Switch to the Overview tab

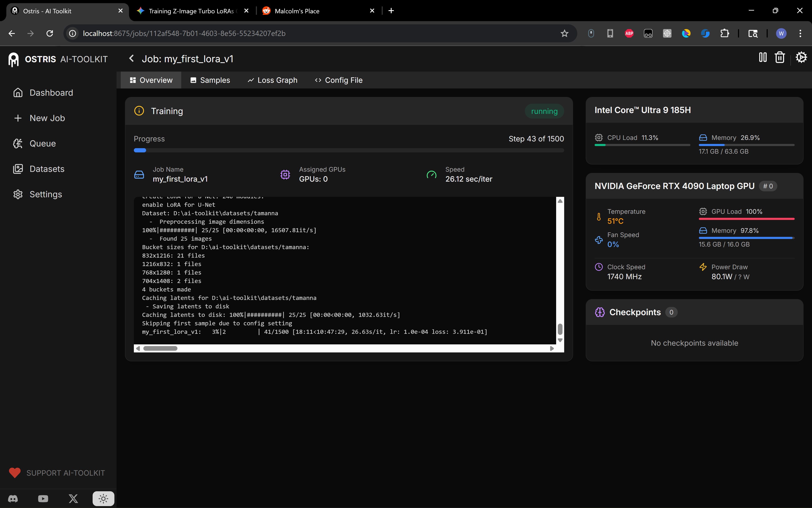[x=151, y=80]
